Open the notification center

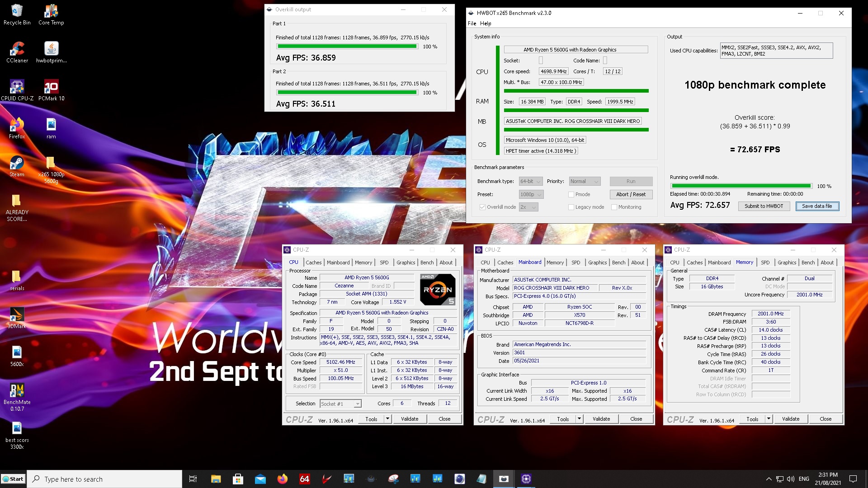coord(853,479)
